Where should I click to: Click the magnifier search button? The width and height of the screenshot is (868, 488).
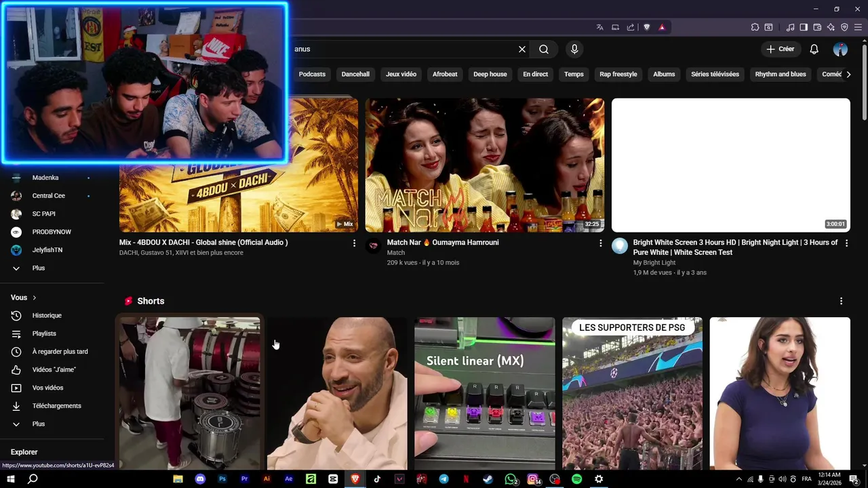(x=544, y=49)
